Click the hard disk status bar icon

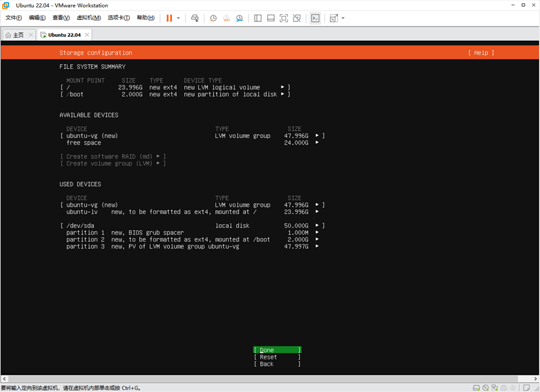click(x=476, y=388)
